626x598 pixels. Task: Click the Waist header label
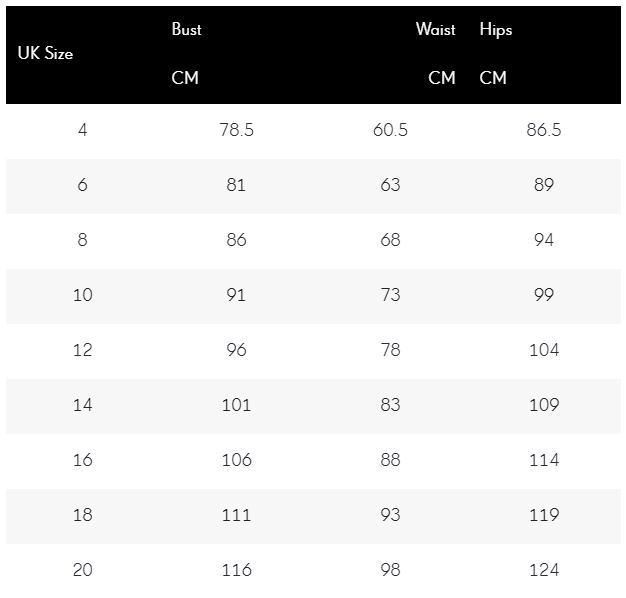pyautogui.click(x=436, y=29)
